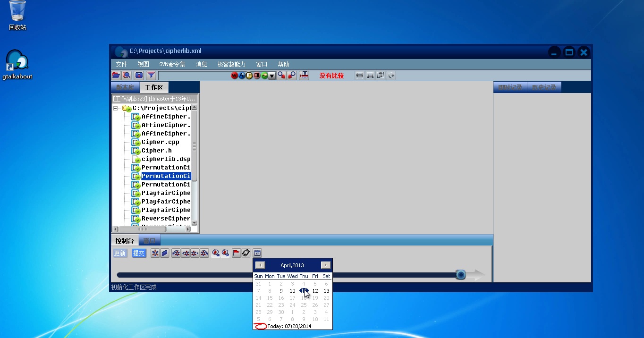This screenshot has width=644, height=338.
Task: Switch to the 控制台 tab
Action: (x=125, y=241)
